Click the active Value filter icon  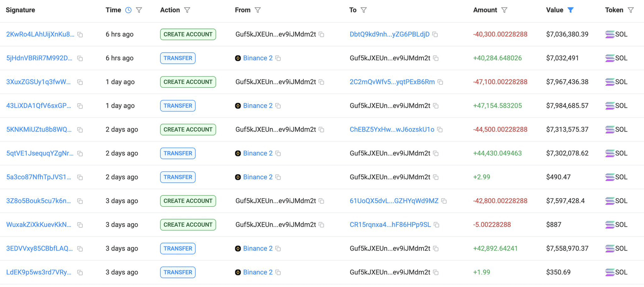pos(570,10)
